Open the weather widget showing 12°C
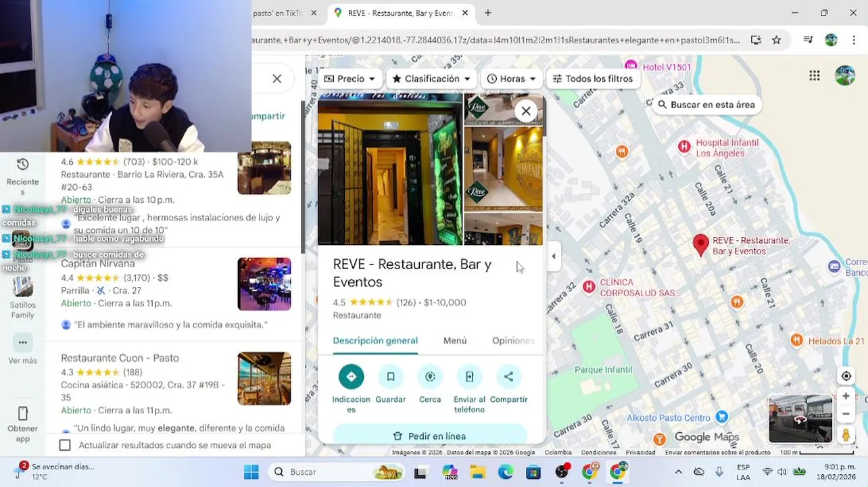This screenshot has height=487, width=868. (x=53, y=471)
